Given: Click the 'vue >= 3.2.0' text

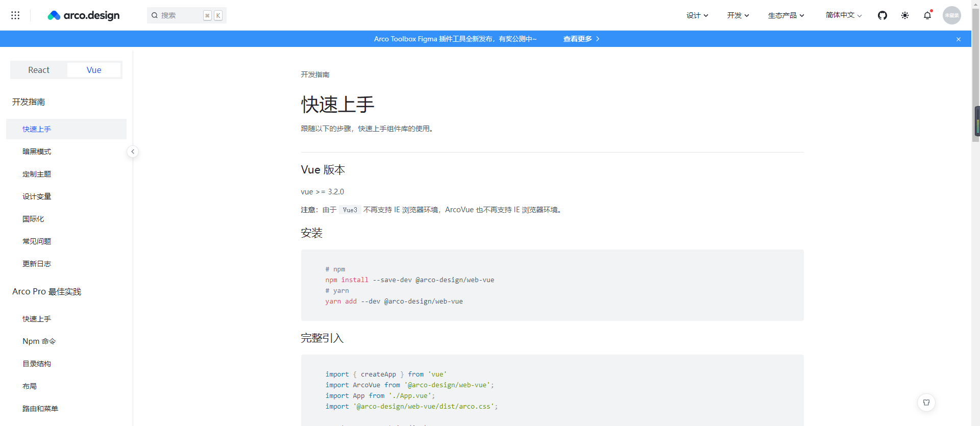Looking at the screenshot, I should (323, 192).
